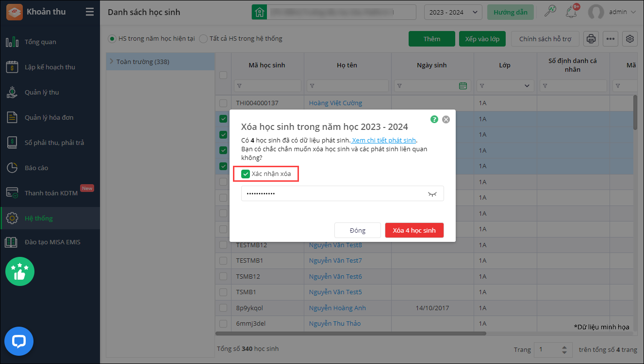Open the calendar picker in Ngày sinh filter
The image size is (644, 364).
click(x=463, y=86)
